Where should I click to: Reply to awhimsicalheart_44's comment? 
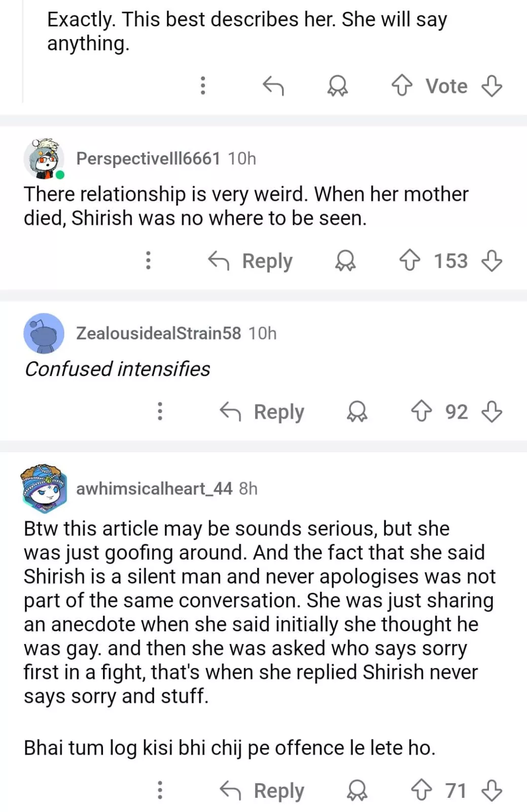pos(262,790)
